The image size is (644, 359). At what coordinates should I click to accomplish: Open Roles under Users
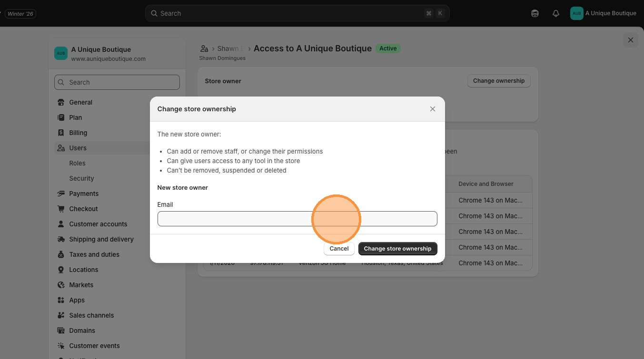tap(77, 163)
